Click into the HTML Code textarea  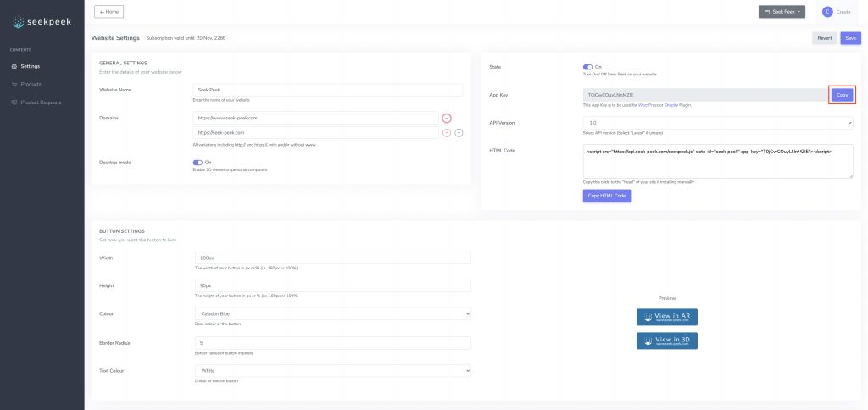point(718,162)
